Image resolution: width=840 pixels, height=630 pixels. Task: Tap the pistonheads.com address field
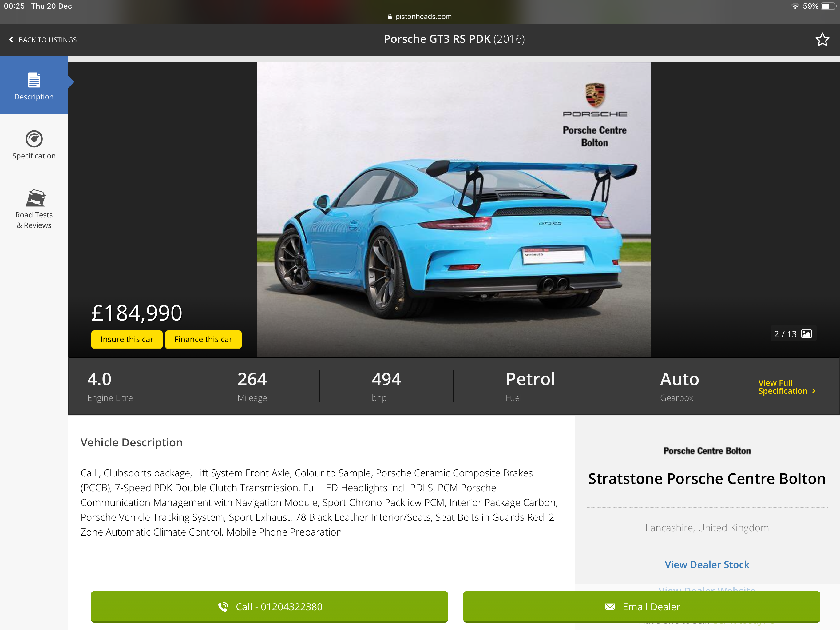tap(423, 17)
